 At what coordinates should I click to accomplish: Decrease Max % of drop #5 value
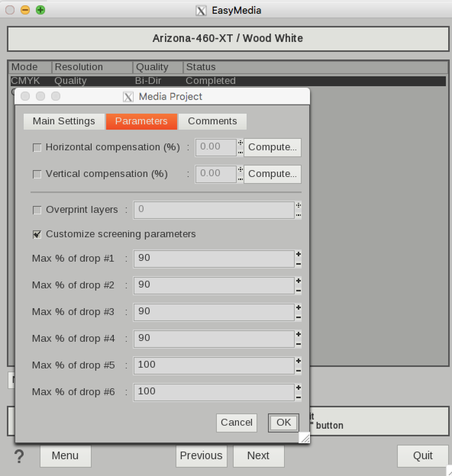point(299,371)
